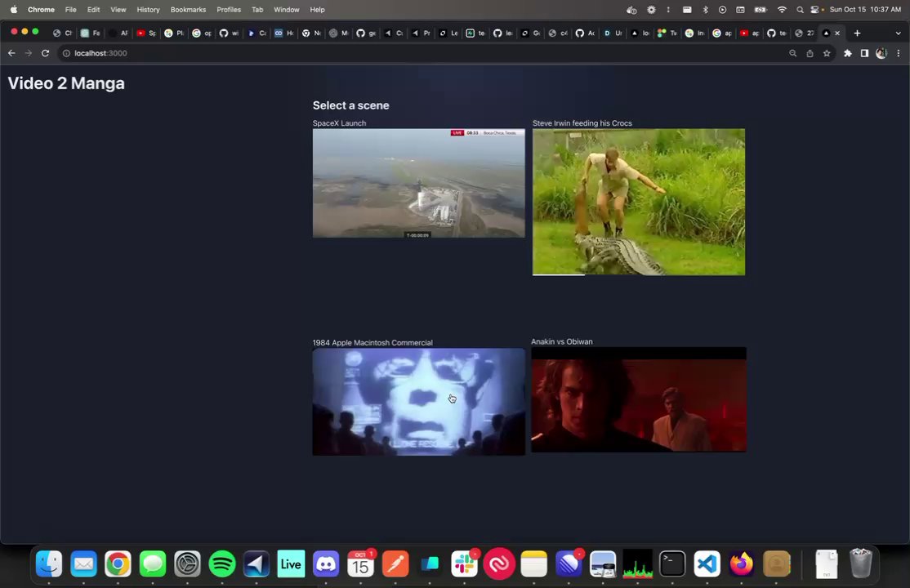Screen dimensions: 910x588
Task: Open a new tab with plus button
Action: pyautogui.click(x=857, y=33)
